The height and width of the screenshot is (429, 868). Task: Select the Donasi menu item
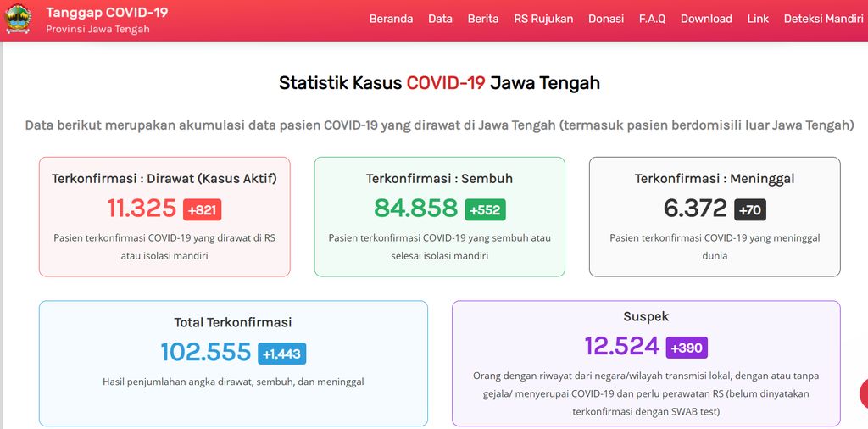point(606,19)
